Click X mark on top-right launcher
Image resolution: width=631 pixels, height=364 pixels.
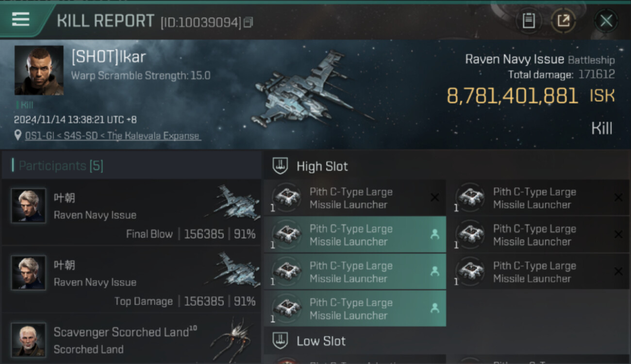coord(618,198)
